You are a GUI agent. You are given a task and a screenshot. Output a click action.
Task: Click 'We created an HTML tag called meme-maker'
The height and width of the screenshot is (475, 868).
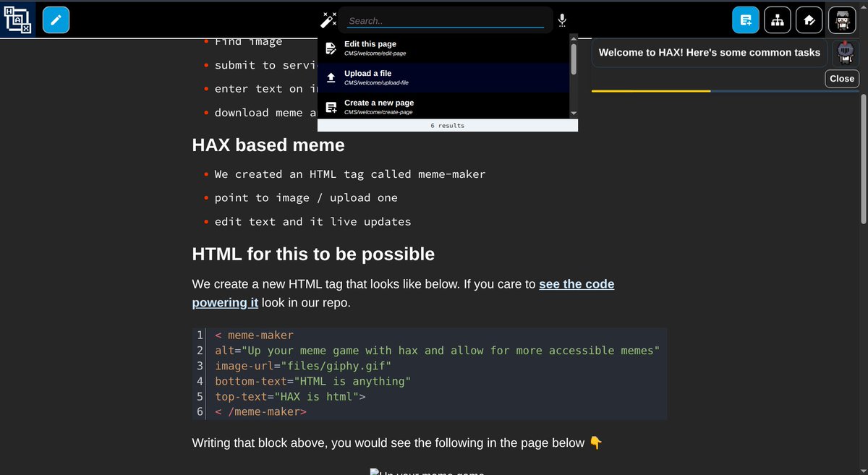[x=350, y=174]
